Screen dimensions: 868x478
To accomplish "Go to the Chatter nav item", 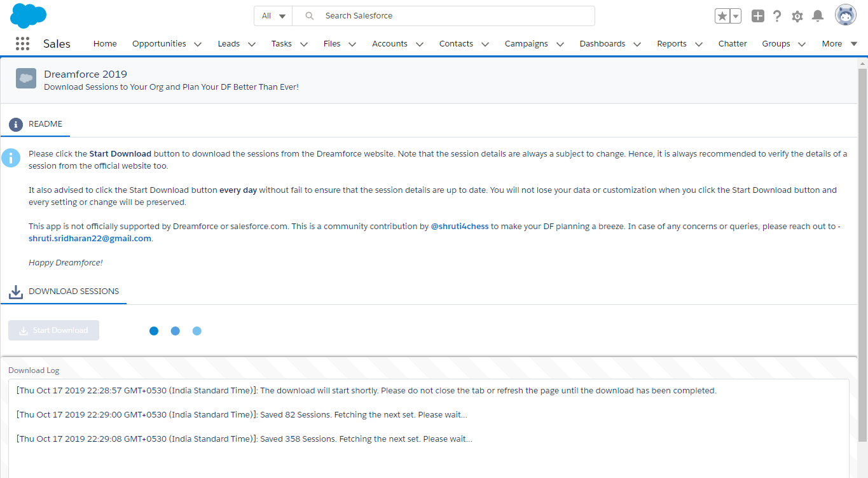I will pos(733,44).
